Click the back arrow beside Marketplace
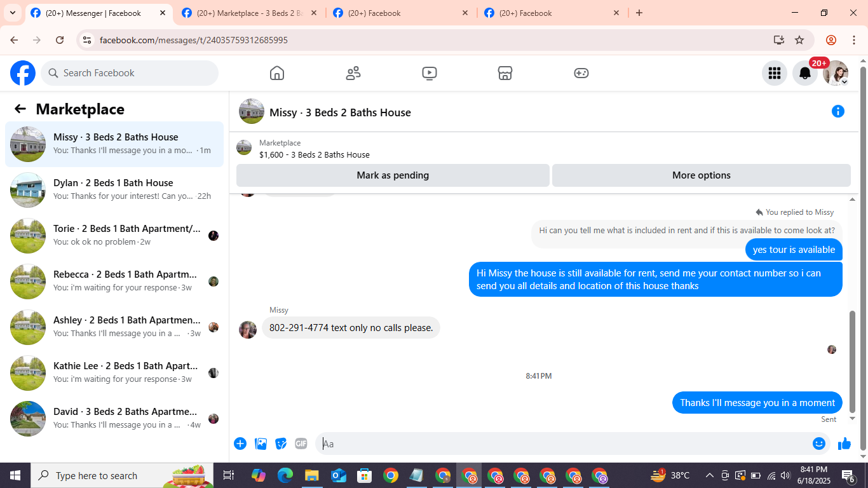This screenshot has height=488, width=868. tap(20, 109)
